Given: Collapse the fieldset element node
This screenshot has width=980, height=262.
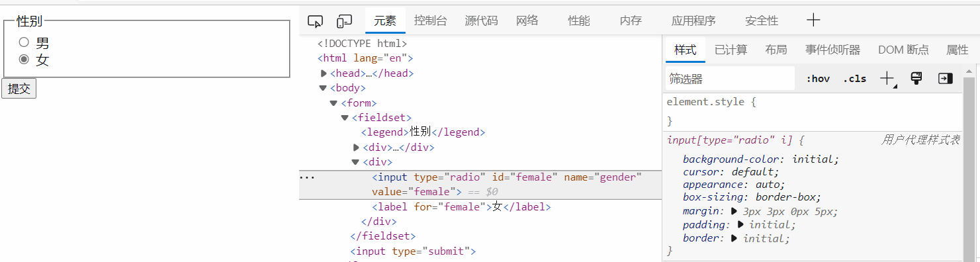Looking at the screenshot, I should pos(345,118).
